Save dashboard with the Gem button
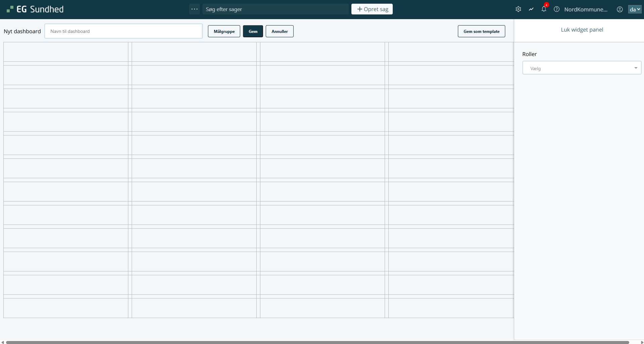The image size is (644, 344). 253,31
